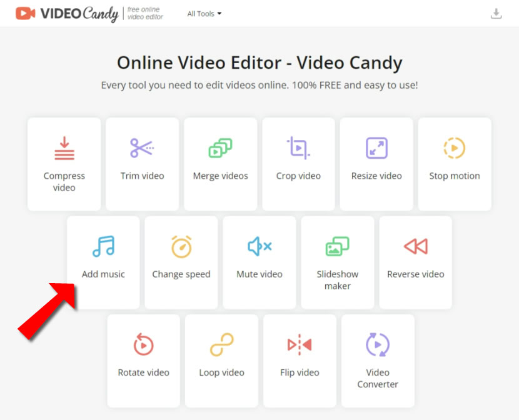Click the "Crop video" text label

click(298, 176)
